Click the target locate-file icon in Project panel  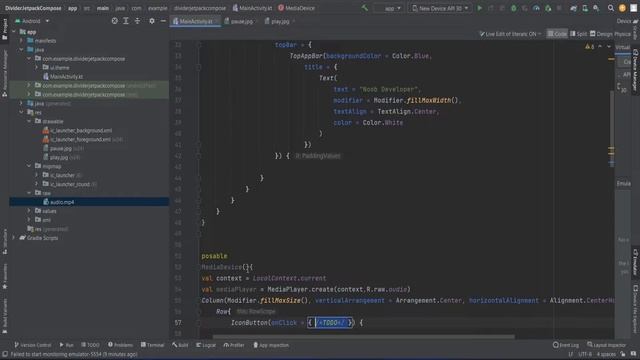[x=115, y=21]
